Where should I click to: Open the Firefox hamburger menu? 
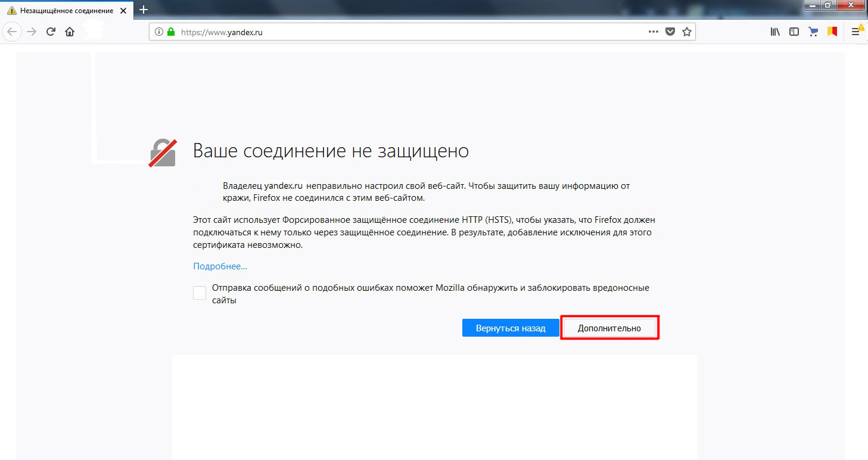(856, 32)
